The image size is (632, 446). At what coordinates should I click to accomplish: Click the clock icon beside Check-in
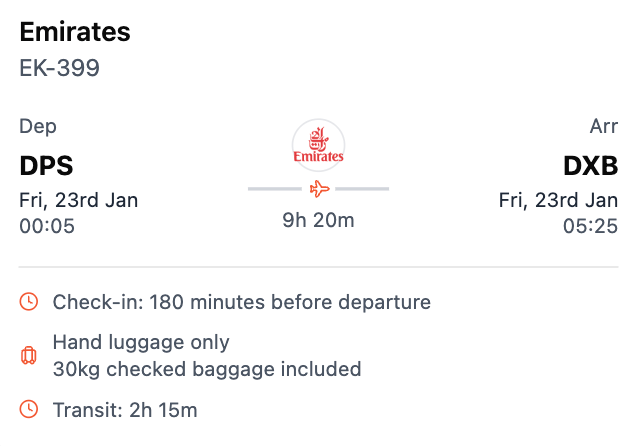click(x=29, y=301)
